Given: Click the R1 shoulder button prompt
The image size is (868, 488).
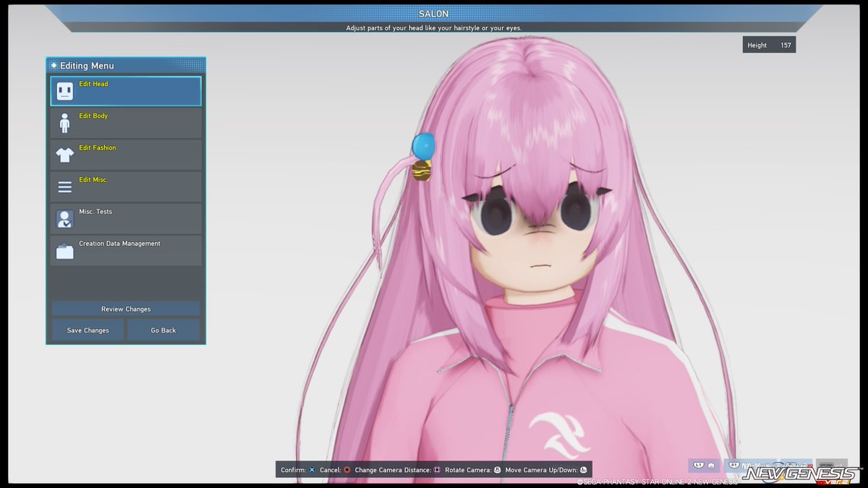Looking at the screenshot, I should pos(734,466).
